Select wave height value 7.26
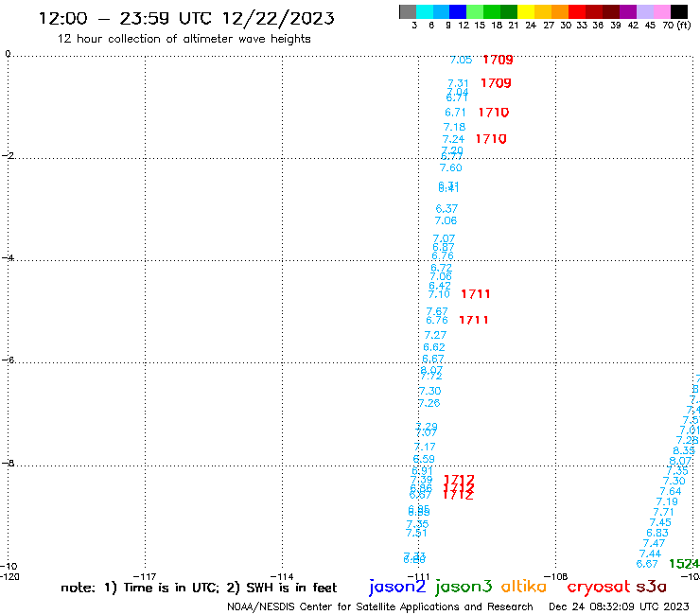This screenshot has width=700, height=615. (x=429, y=403)
